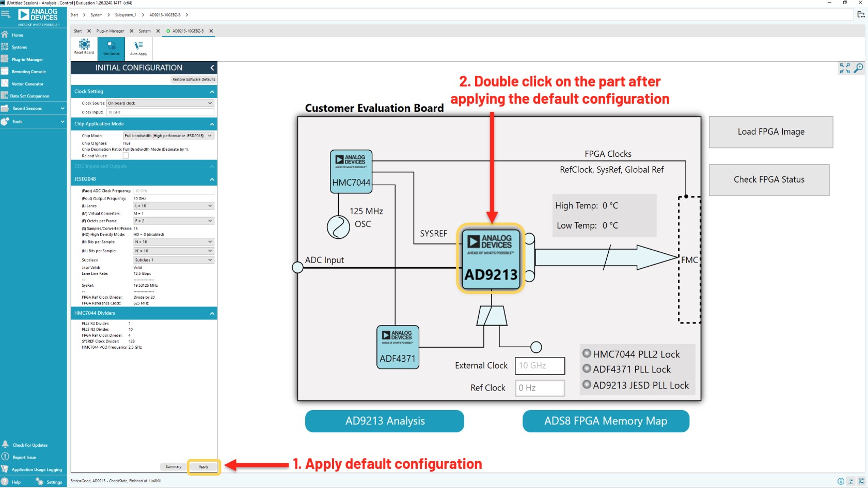Expand the Tools sidebar chevron

tap(62, 122)
